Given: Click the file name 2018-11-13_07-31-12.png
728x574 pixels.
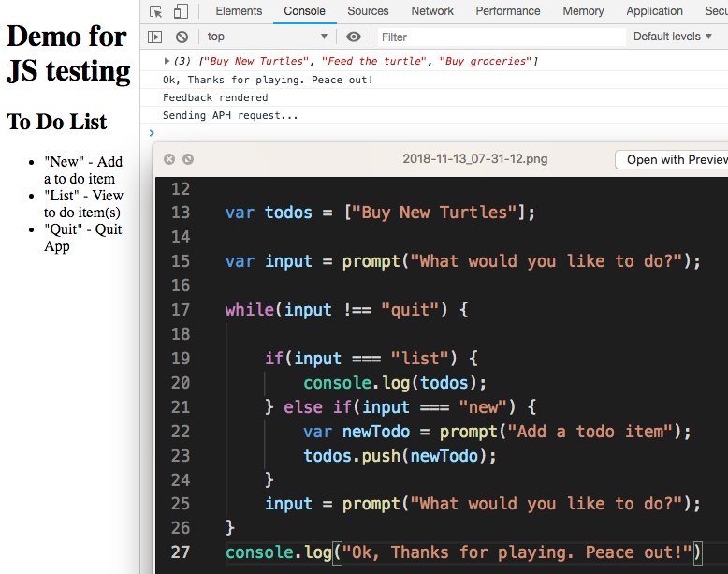Looking at the screenshot, I should (x=475, y=159).
